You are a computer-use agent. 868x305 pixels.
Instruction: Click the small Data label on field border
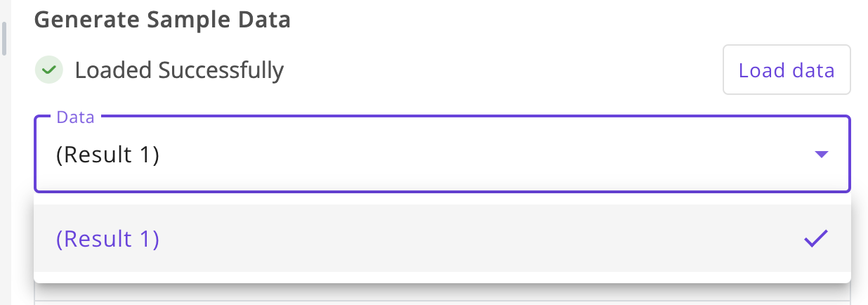pos(75,117)
